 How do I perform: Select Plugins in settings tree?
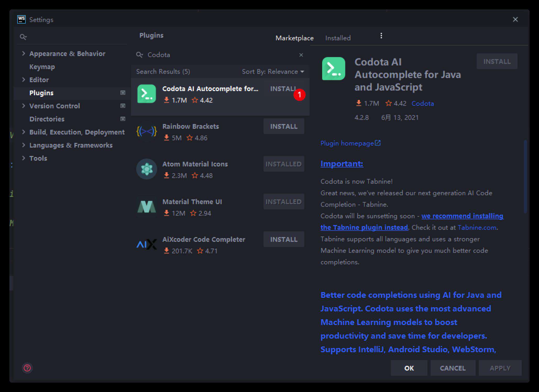[x=41, y=93]
